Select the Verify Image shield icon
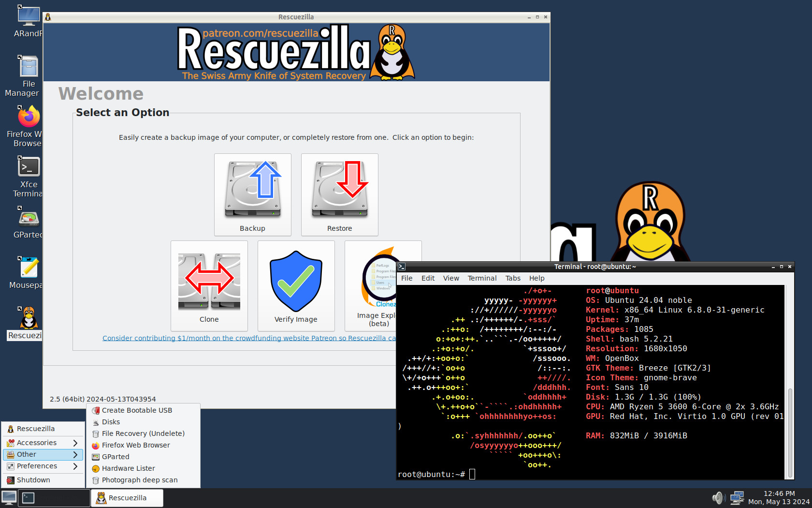The height and width of the screenshot is (508, 812). point(296,281)
